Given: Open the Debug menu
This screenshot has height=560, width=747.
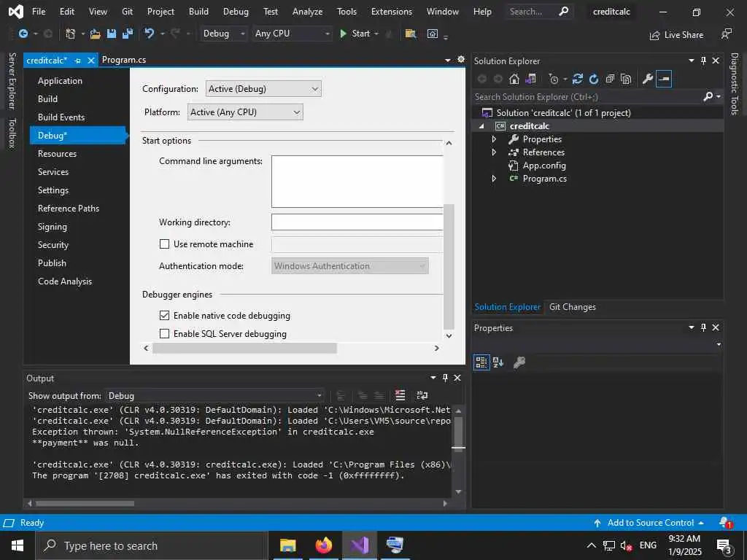Looking at the screenshot, I should (236, 12).
